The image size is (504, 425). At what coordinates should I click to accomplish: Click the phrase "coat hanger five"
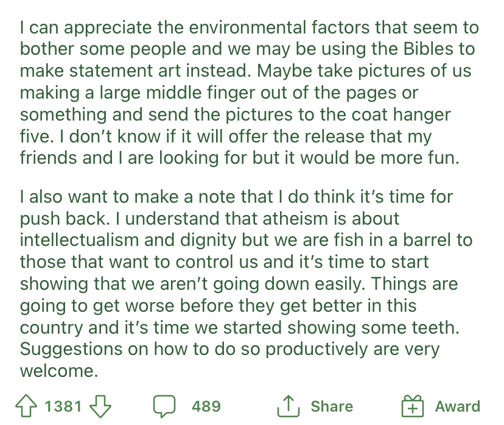click(236, 125)
